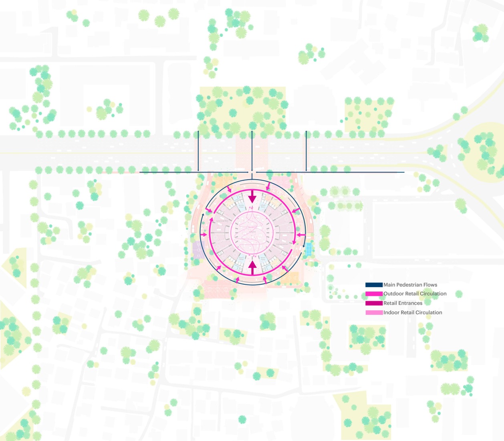Image resolution: width=504 pixels, height=441 pixels.
Task: Click the rightmost pedestrian crossing line over the road
Action: pos(306,150)
